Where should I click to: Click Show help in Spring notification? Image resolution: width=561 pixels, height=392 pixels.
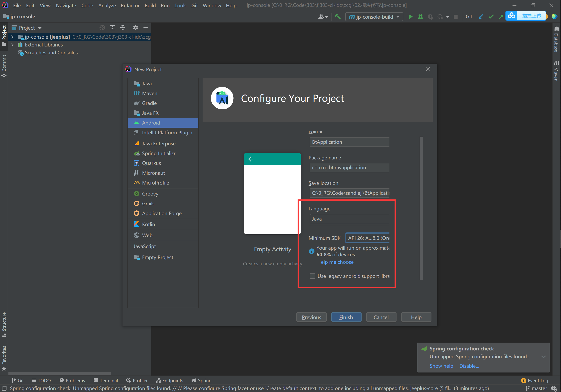(x=441, y=366)
